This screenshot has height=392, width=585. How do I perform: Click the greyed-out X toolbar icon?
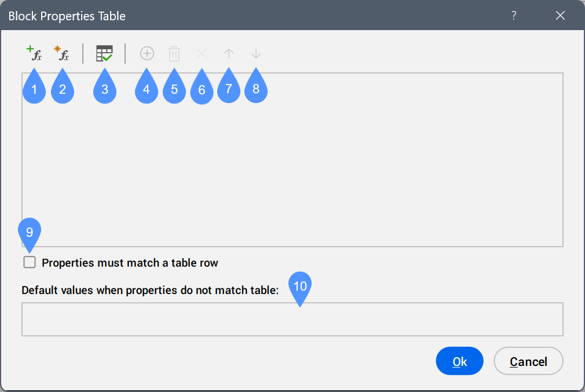202,54
